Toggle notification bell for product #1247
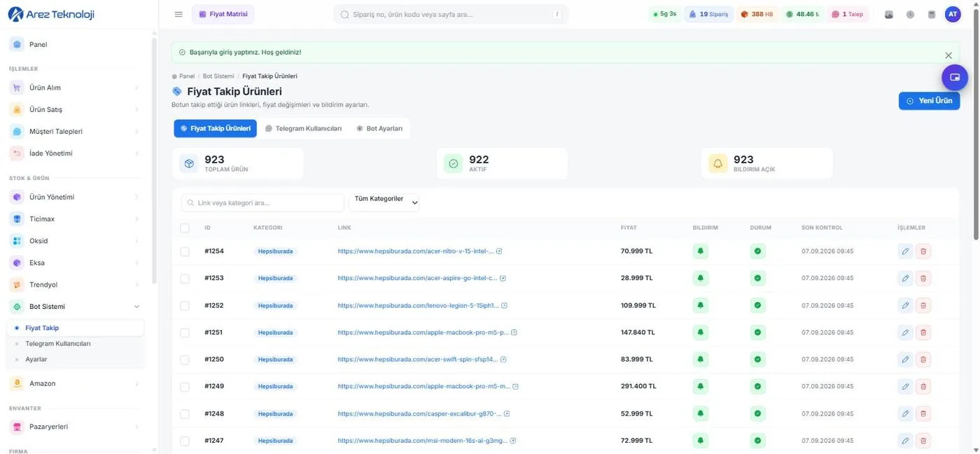This screenshot has height=454, width=980. (x=700, y=441)
